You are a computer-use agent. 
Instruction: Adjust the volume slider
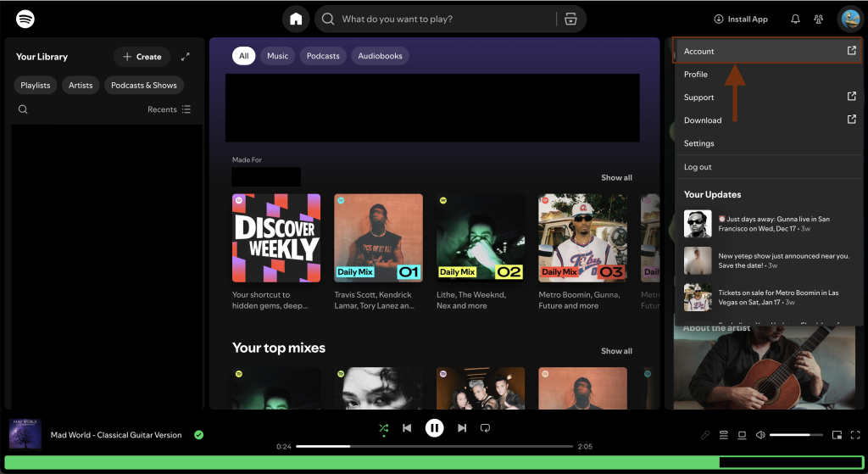(x=795, y=435)
